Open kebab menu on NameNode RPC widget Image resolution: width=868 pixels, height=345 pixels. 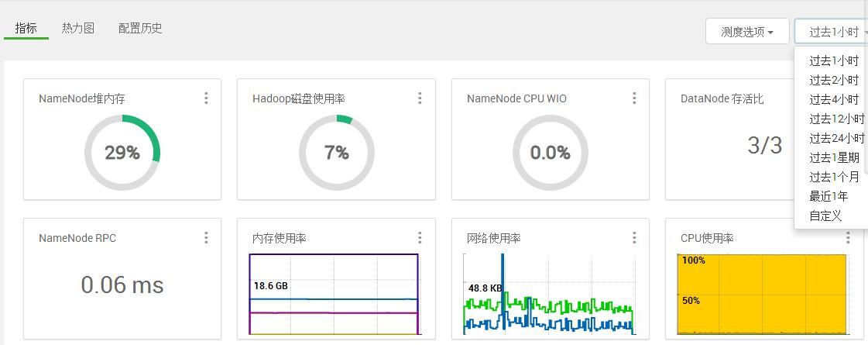click(206, 238)
